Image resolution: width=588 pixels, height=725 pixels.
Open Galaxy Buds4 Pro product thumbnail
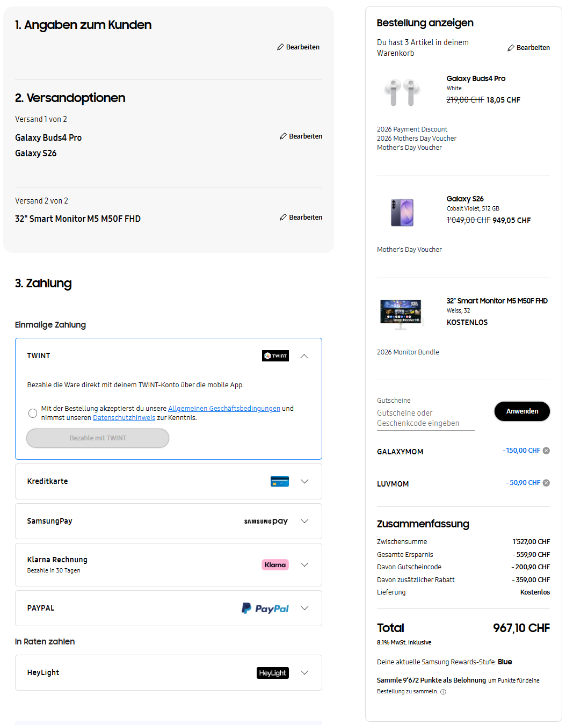[x=402, y=92]
